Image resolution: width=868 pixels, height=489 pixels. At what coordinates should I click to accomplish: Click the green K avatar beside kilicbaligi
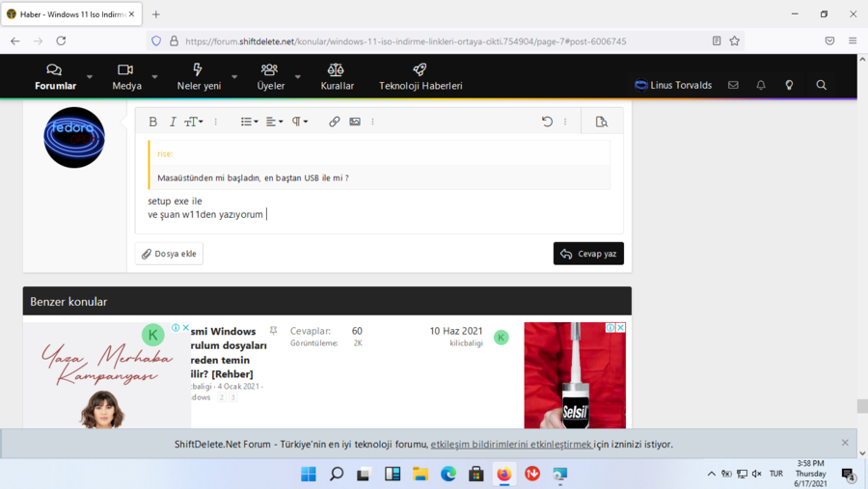(501, 338)
